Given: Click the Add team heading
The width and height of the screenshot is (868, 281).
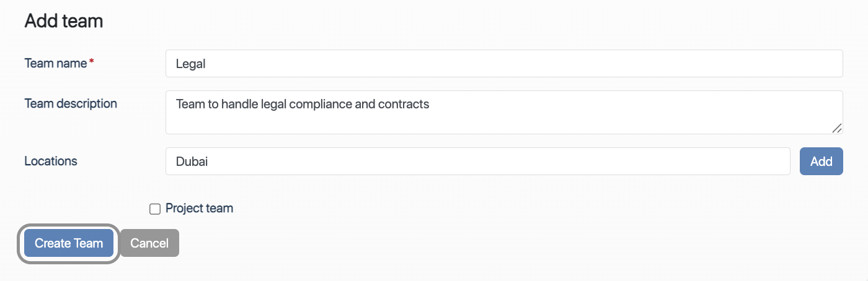Looking at the screenshot, I should [63, 21].
